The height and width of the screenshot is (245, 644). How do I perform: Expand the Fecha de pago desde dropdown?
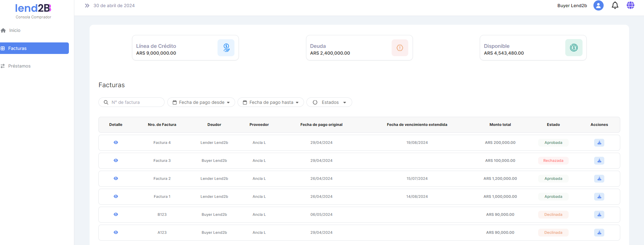coord(201,102)
